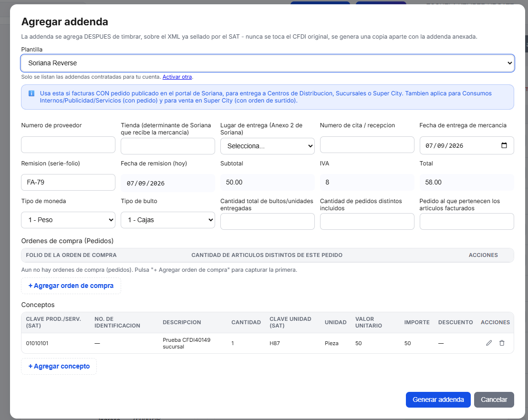This screenshot has width=528, height=420.
Task: Click the IVA field showing 8
Action: [367, 183]
